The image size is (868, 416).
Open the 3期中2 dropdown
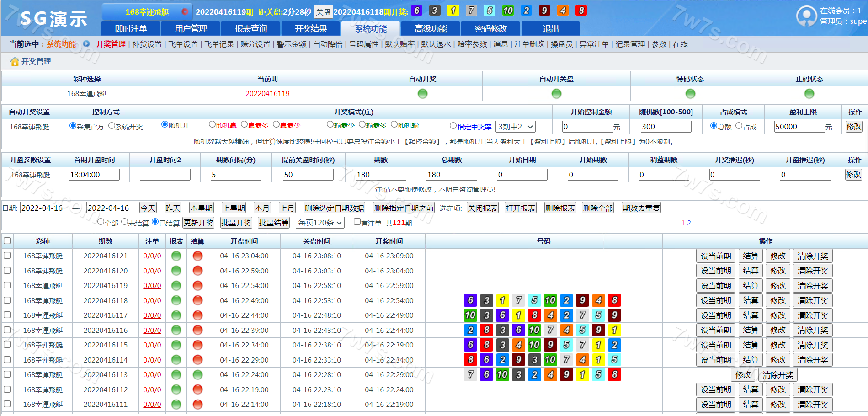[x=515, y=127]
